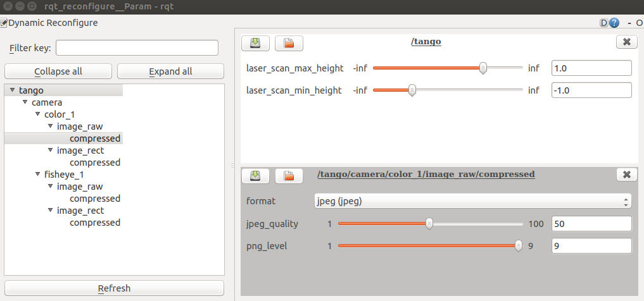644x301 pixels.
Task: Click the D dock icon beside help
Action: tap(604, 23)
